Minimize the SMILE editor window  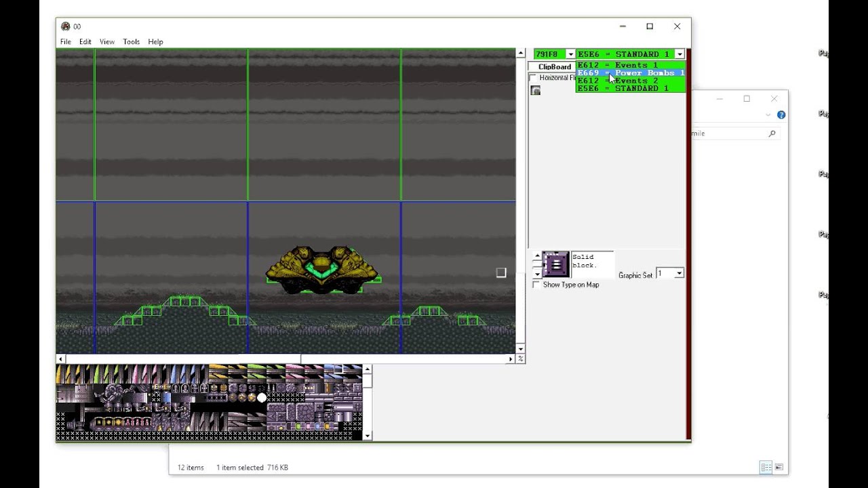pos(623,26)
